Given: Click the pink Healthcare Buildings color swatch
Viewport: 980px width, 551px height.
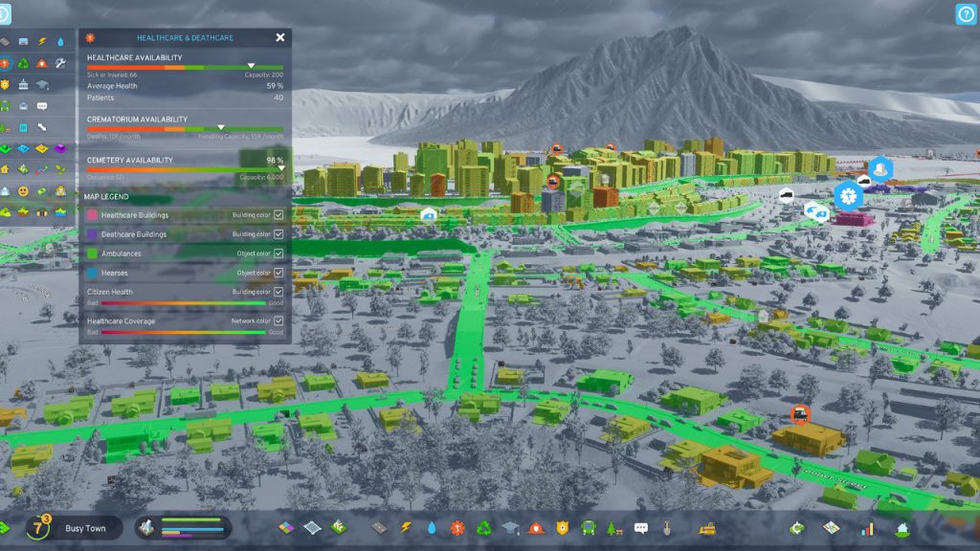Looking at the screenshot, I should (x=92, y=215).
